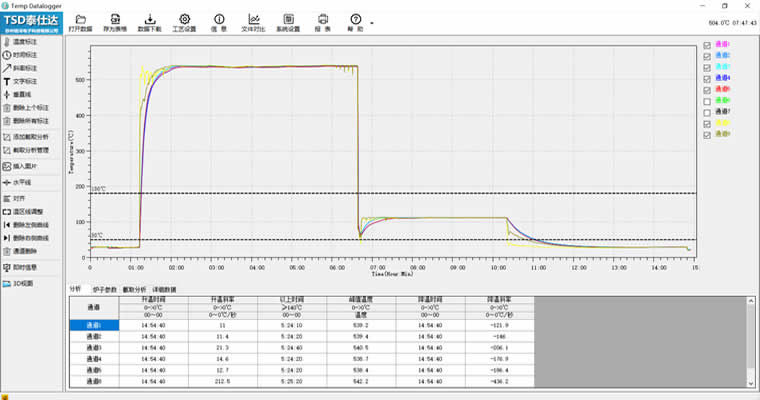Click the red 通道5 legend label

[x=724, y=90]
